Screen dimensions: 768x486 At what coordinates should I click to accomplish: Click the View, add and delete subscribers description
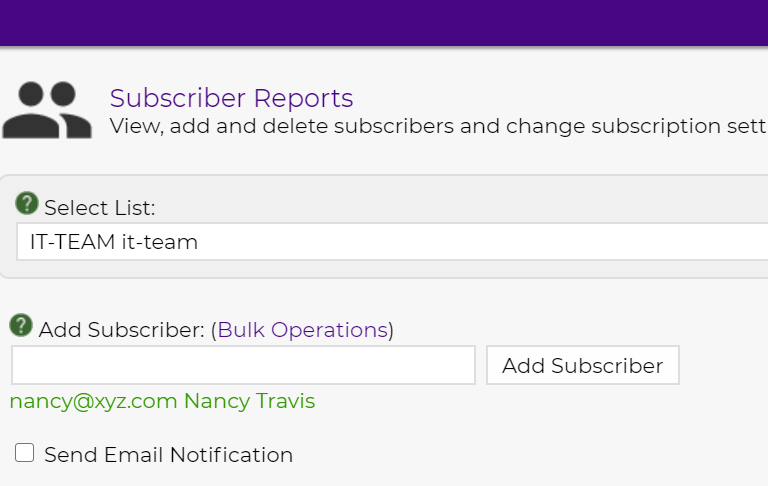coord(438,126)
